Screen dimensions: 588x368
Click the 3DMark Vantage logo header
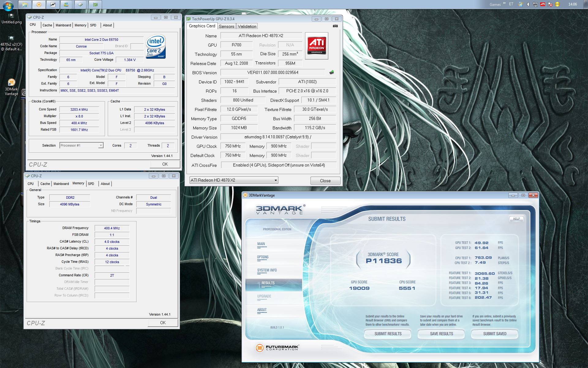click(x=280, y=210)
